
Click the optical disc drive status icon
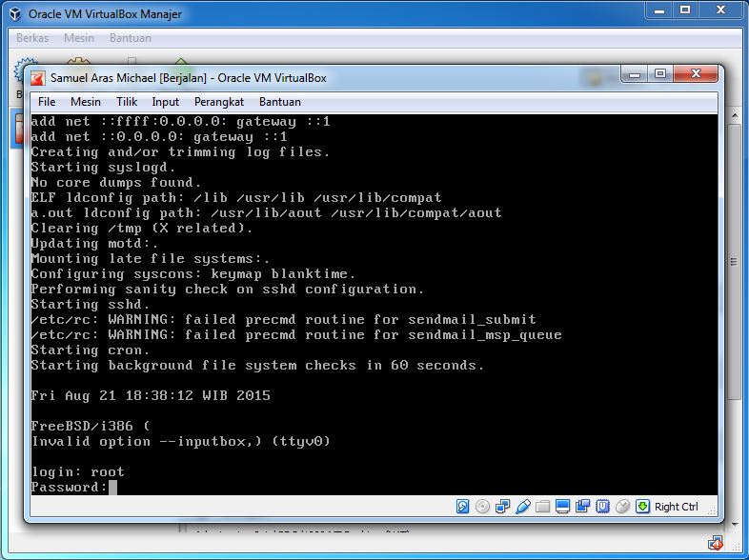(x=482, y=507)
